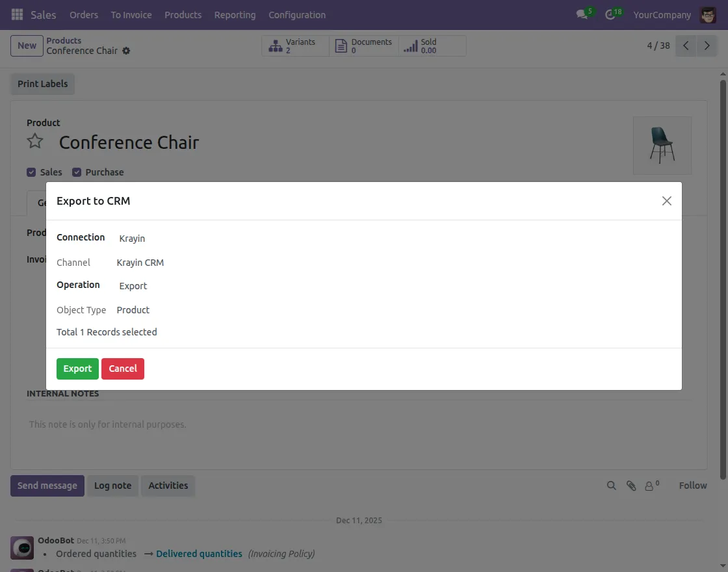This screenshot has width=728, height=572.
Task: Click the user avatar in top bar
Action: point(708,15)
